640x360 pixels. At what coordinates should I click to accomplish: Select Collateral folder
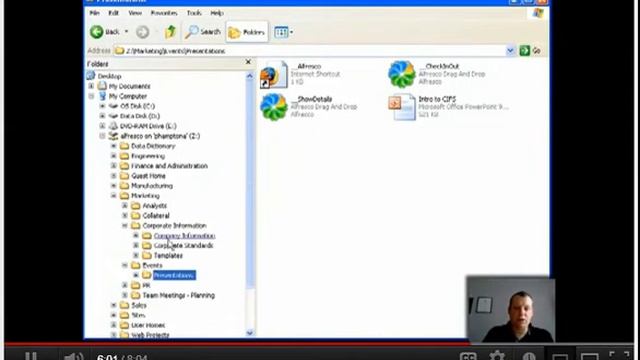pos(156,216)
